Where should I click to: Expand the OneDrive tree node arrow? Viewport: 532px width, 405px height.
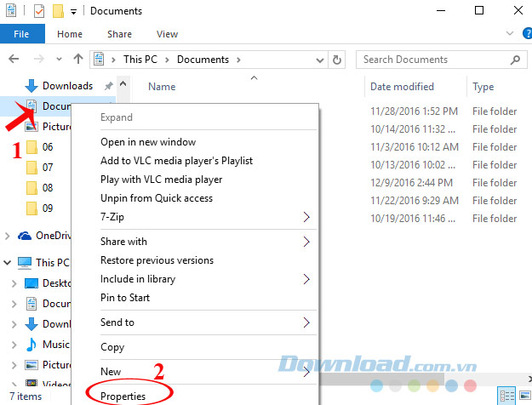[x=7, y=236]
